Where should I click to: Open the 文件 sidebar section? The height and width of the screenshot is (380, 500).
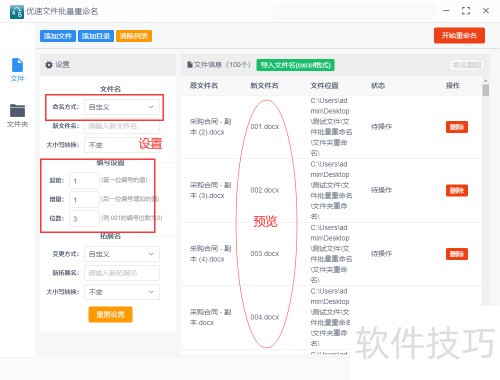17,70
